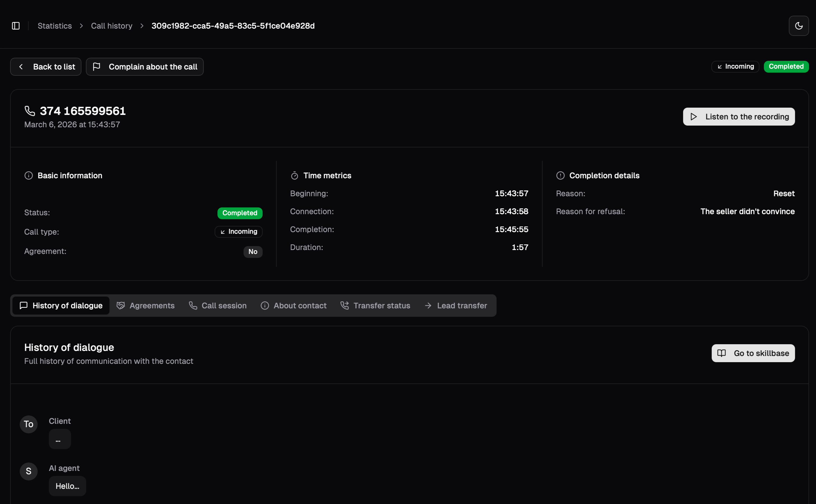
Task: Click the Incoming badge in the top right
Action: tap(735, 66)
